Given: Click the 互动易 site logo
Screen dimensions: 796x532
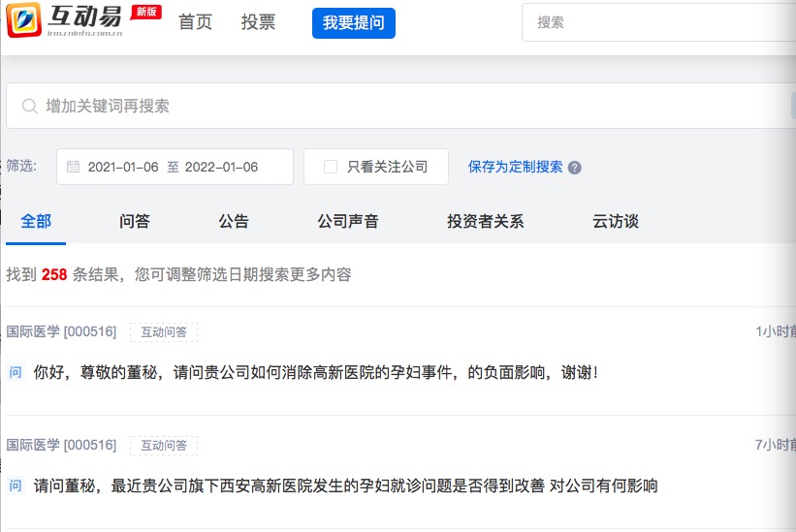Looking at the screenshot, I should pyautogui.click(x=66, y=21).
